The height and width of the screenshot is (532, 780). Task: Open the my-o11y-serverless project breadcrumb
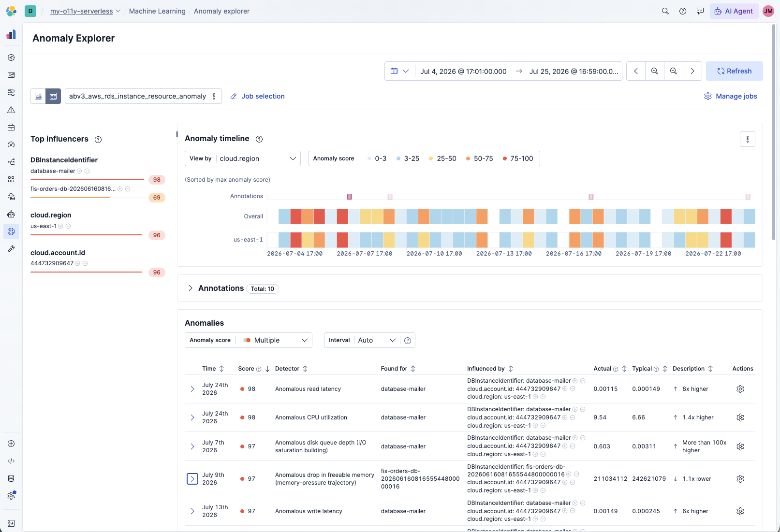[x=85, y=11]
